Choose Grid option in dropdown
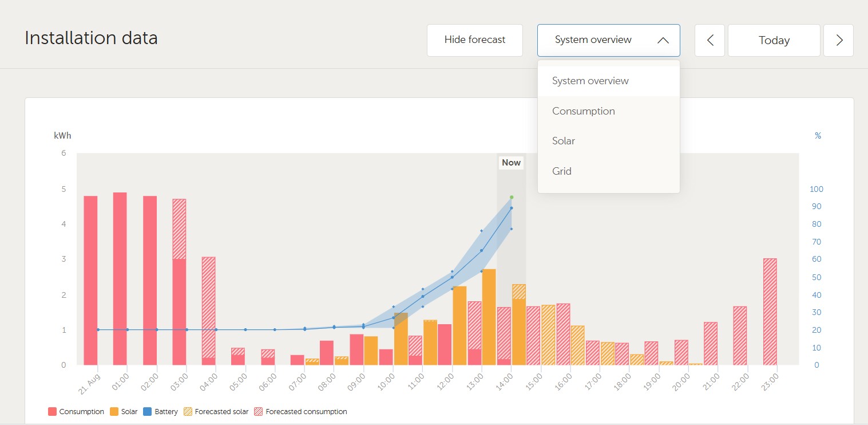The height and width of the screenshot is (425, 868). [x=562, y=171]
